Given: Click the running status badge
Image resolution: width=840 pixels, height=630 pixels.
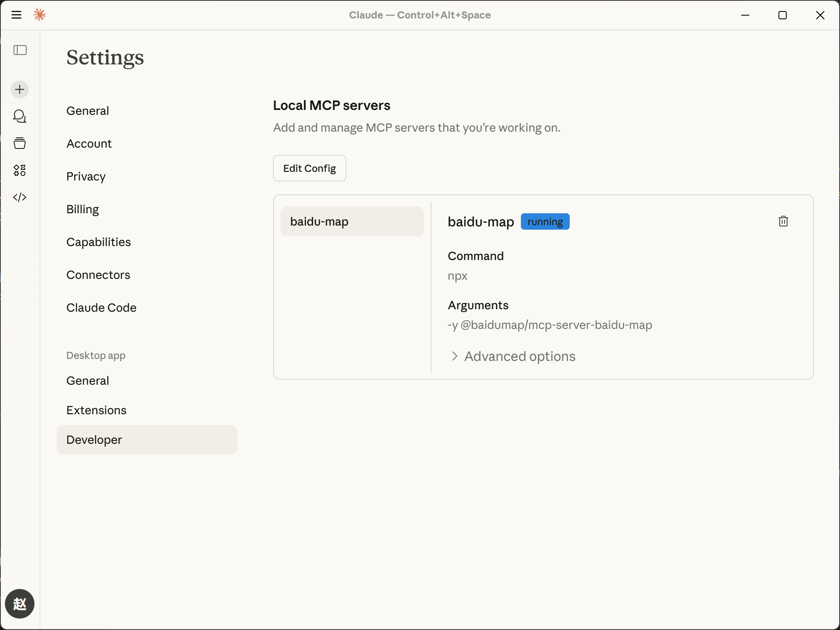Looking at the screenshot, I should tap(545, 222).
